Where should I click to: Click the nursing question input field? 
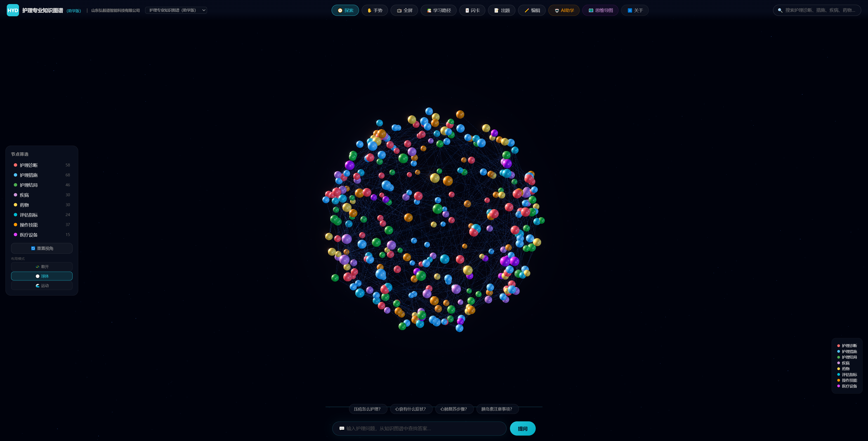coord(419,429)
